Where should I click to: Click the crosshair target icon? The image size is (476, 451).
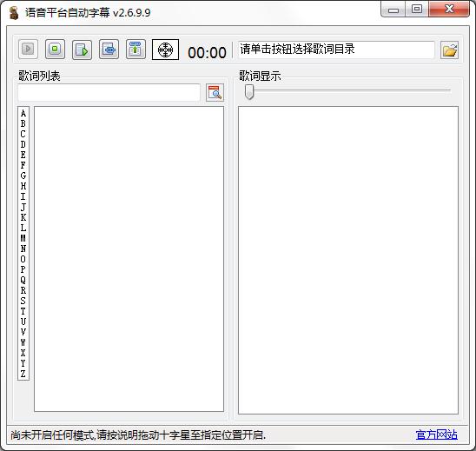click(x=165, y=50)
